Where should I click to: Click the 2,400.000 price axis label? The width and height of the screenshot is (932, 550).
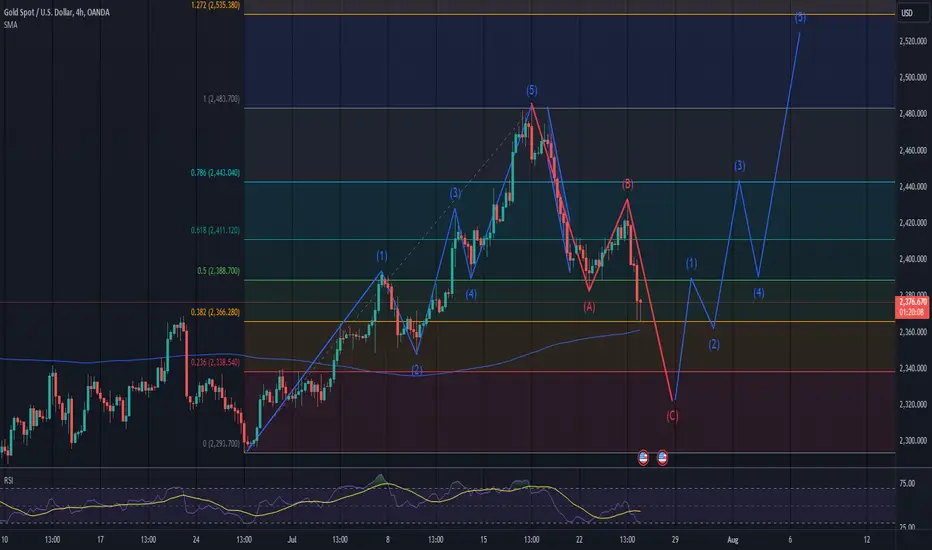point(913,259)
